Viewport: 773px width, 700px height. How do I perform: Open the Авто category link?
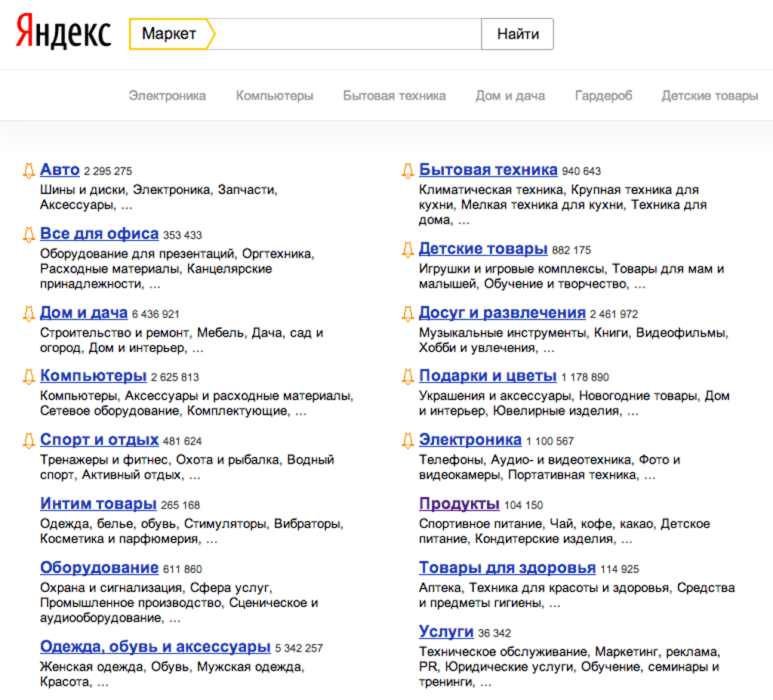[60, 170]
